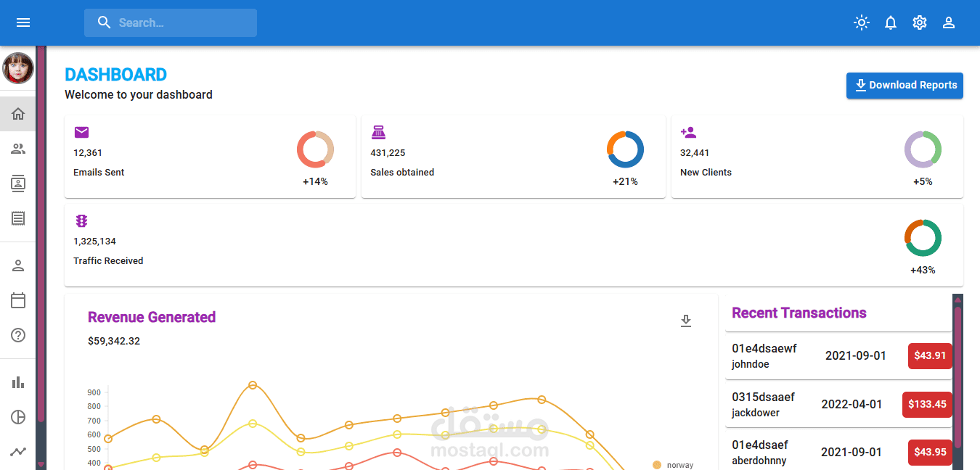Open the bar chart icon in the sidebar

(18, 382)
